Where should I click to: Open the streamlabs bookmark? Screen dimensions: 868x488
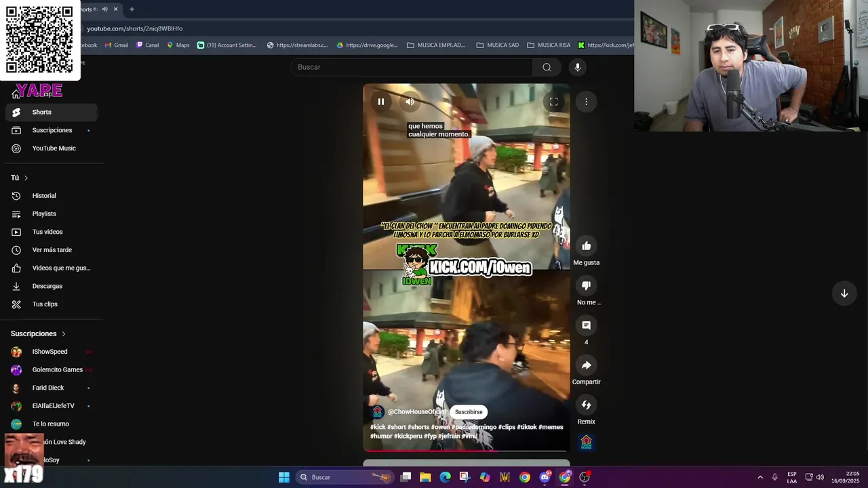point(297,45)
